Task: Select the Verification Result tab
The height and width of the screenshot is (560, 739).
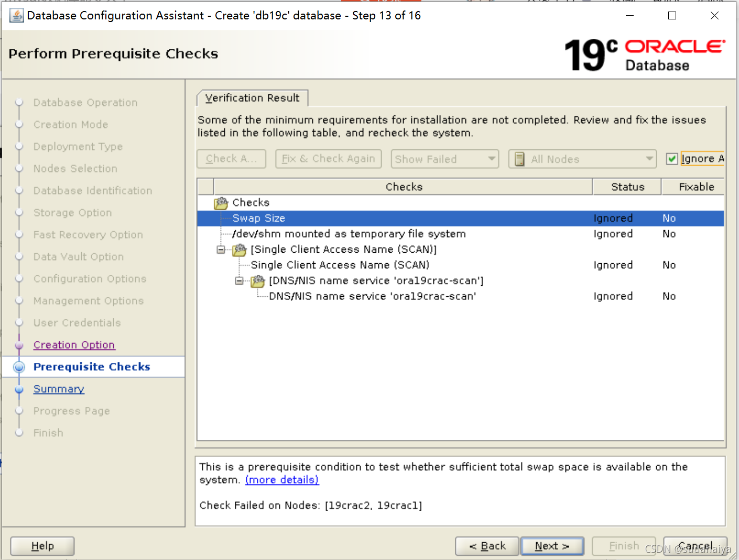Action: (252, 98)
